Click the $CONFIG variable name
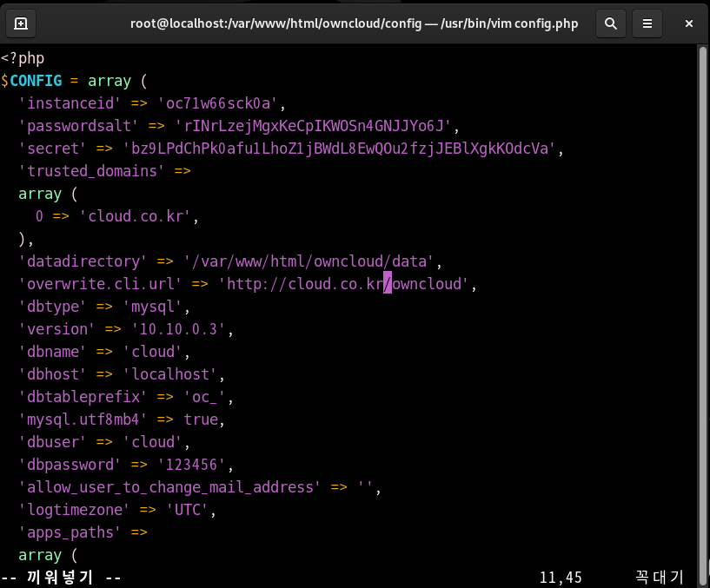The width and height of the screenshot is (710, 588). click(x=36, y=81)
